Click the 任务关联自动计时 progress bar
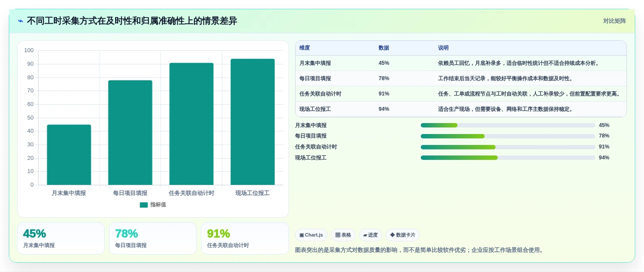This screenshot has width=644, height=272. tap(508, 147)
